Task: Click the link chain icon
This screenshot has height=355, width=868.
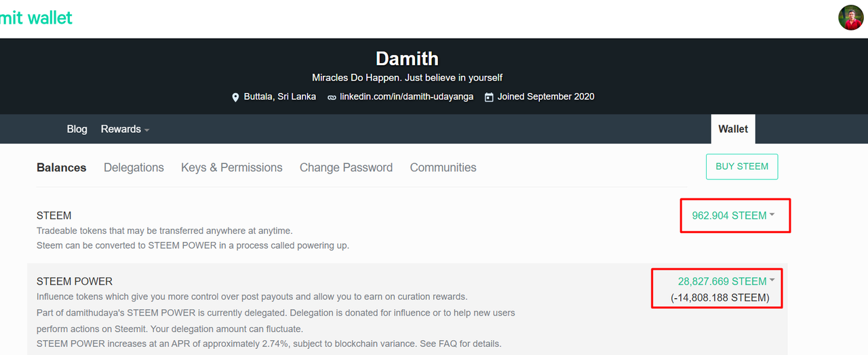Action: [x=332, y=98]
